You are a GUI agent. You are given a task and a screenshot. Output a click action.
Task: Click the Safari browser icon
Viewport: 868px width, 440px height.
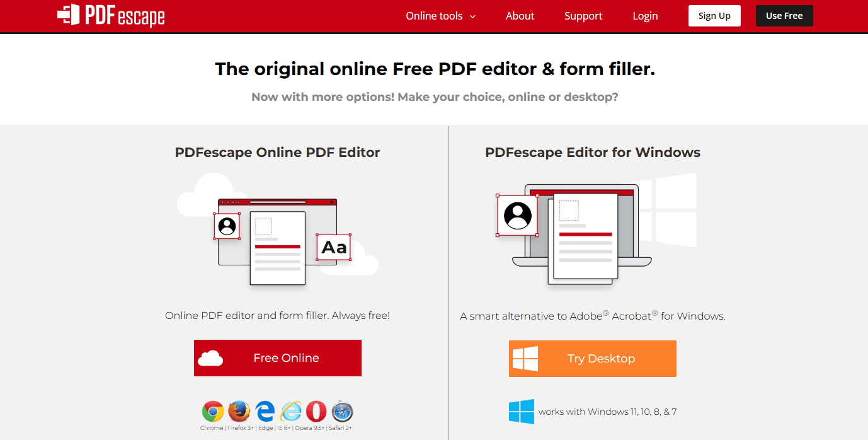coord(342,412)
